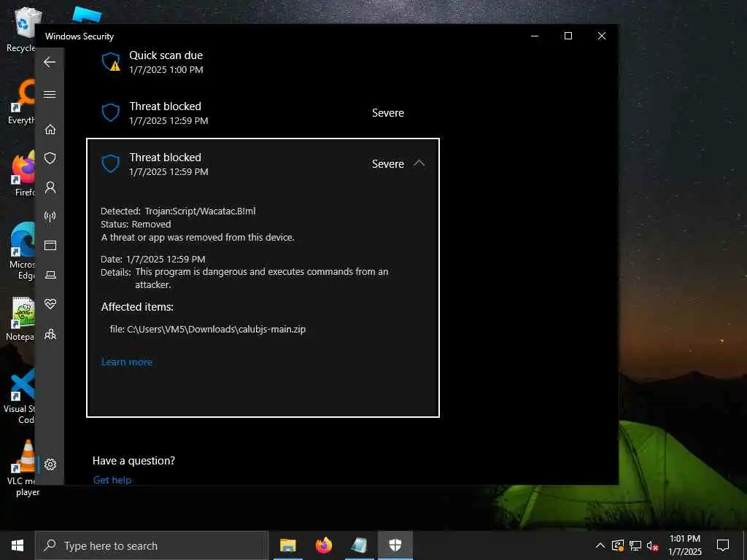Expand the first Threat blocked entry marked Severe

pyautogui.click(x=263, y=113)
